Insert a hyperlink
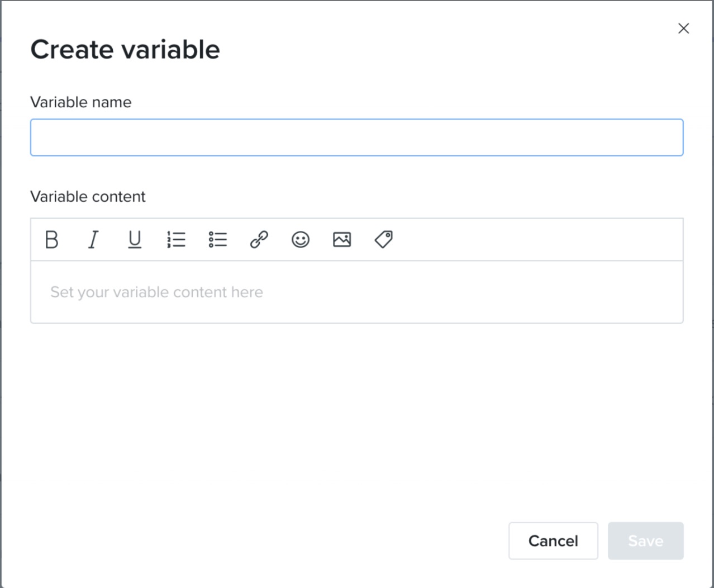This screenshot has height=588, width=714. (x=259, y=240)
